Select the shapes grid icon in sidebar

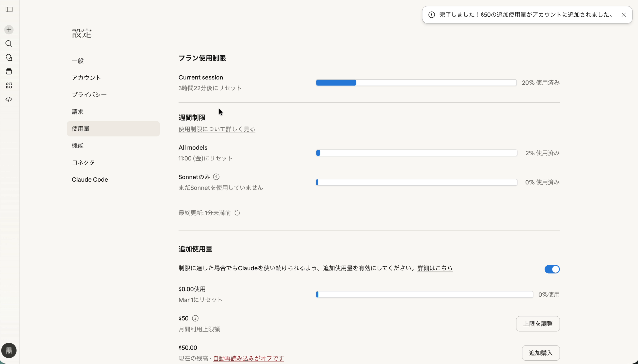pos(9,85)
